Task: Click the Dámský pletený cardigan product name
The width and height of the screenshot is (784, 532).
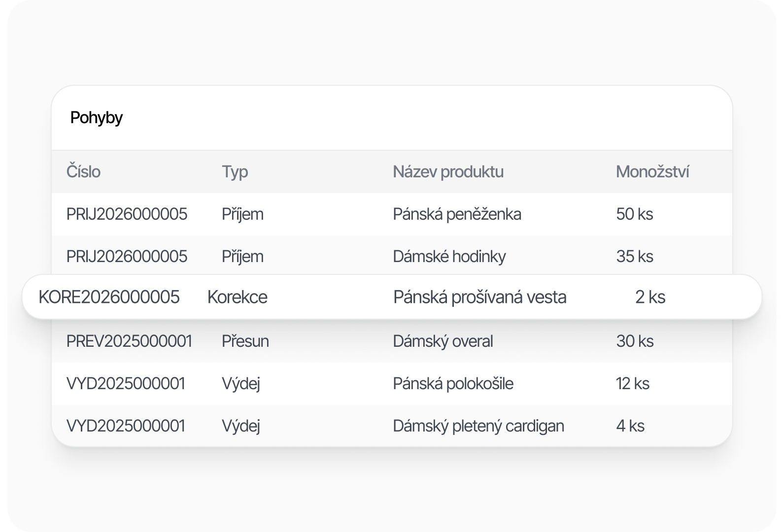Action: coord(478,426)
